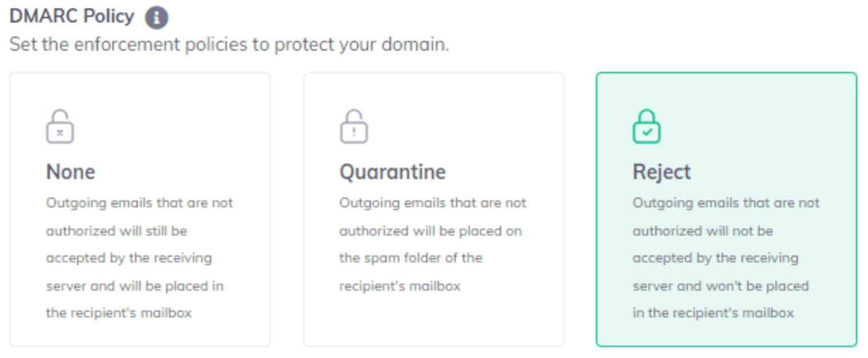Click the "None" card title
Image resolution: width=868 pixels, height=358 pixels.
71,172
